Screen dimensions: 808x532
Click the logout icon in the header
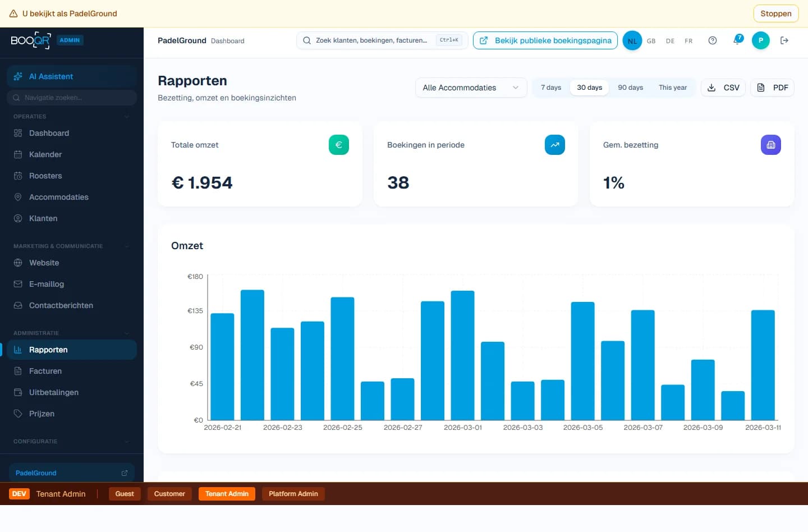(784, 40)
